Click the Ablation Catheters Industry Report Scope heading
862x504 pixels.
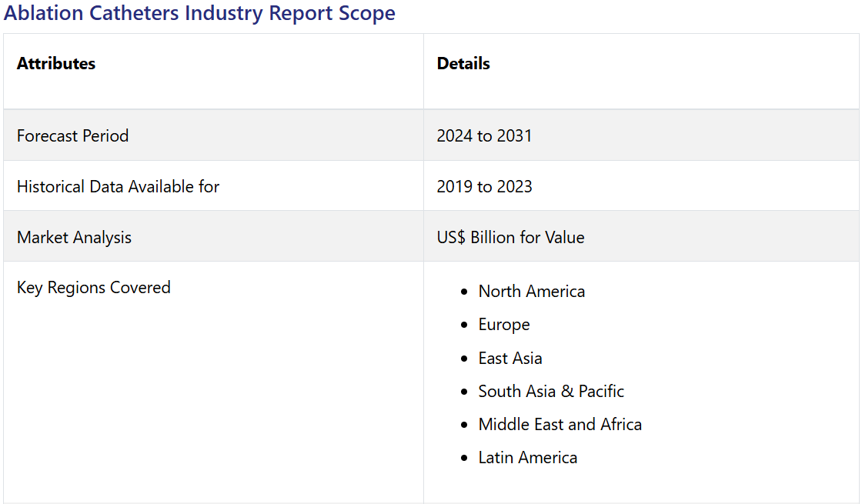click(199, 13)
